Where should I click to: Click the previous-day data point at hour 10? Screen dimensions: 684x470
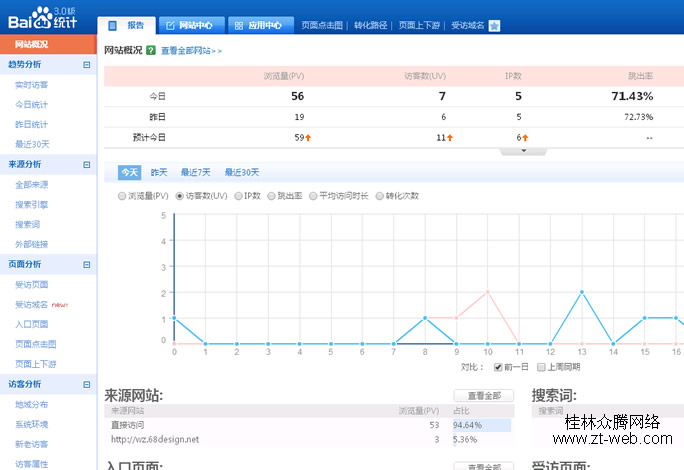coord(487,292)
